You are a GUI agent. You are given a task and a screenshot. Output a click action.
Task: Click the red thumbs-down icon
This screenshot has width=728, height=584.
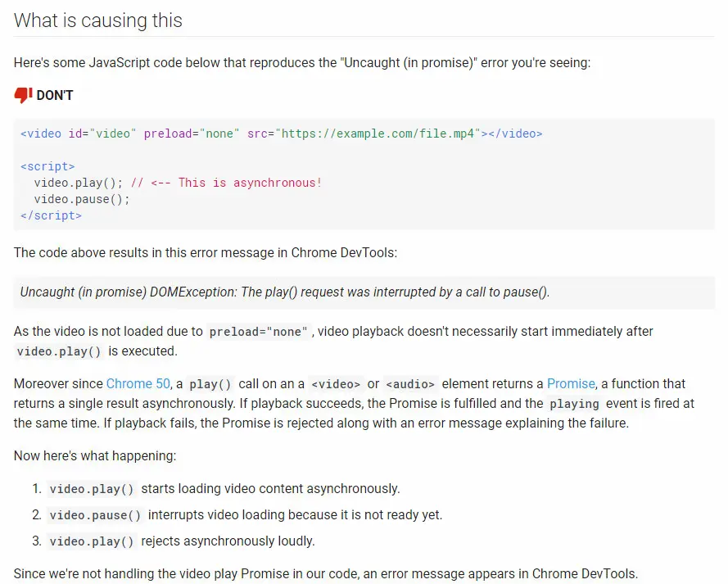(23, 96)
